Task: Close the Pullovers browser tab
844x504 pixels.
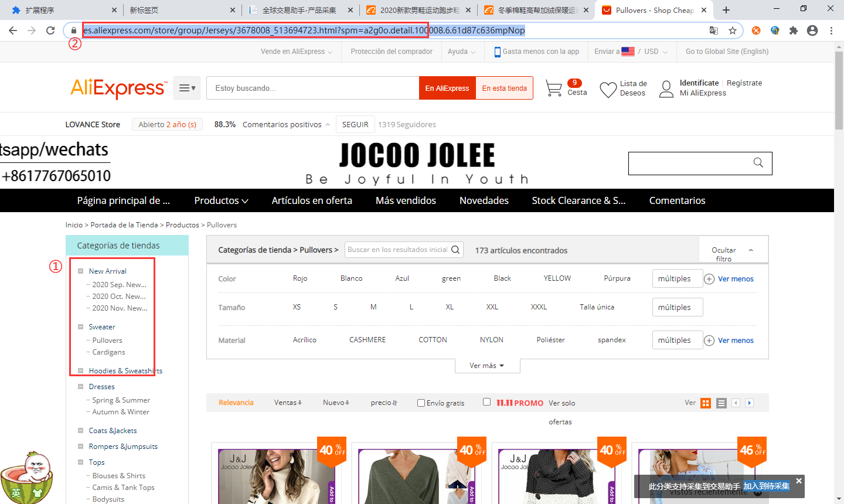Action: [x=704, y=10]
